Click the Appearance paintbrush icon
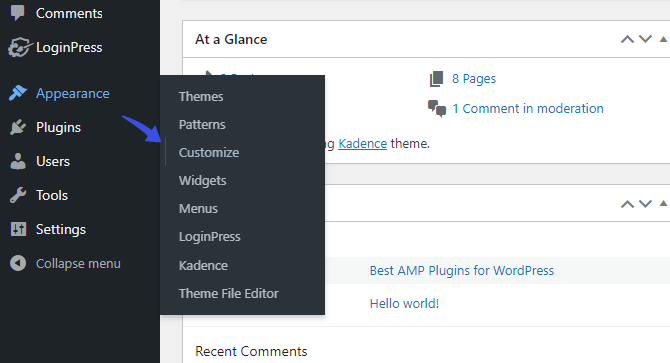Viewport: 670px width, 363px height. (18, 93)
